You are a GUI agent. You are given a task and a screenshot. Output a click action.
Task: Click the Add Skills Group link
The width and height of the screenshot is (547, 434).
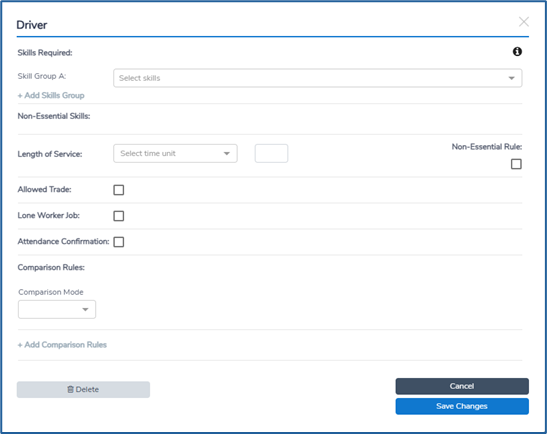click(51, 95)
